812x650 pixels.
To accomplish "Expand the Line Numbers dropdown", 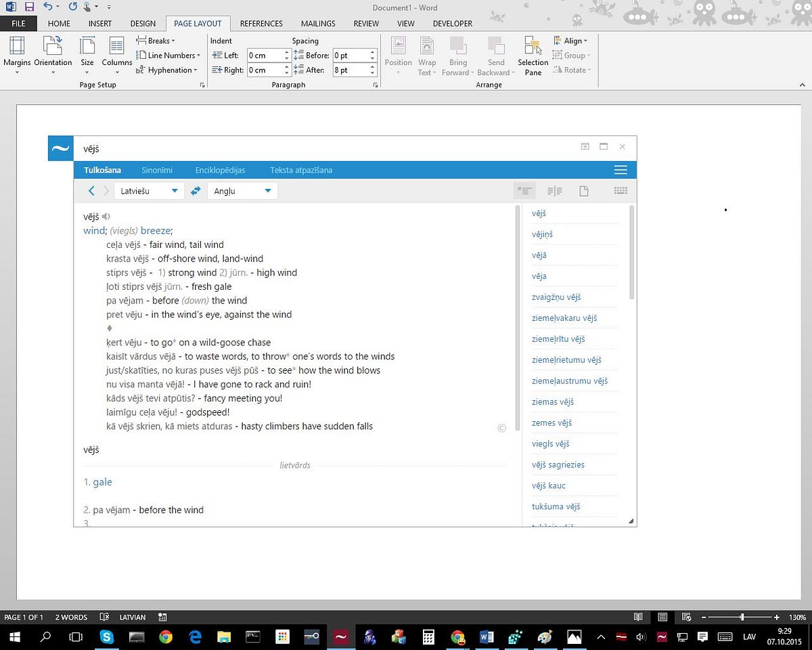I will [x=168, y=56].
